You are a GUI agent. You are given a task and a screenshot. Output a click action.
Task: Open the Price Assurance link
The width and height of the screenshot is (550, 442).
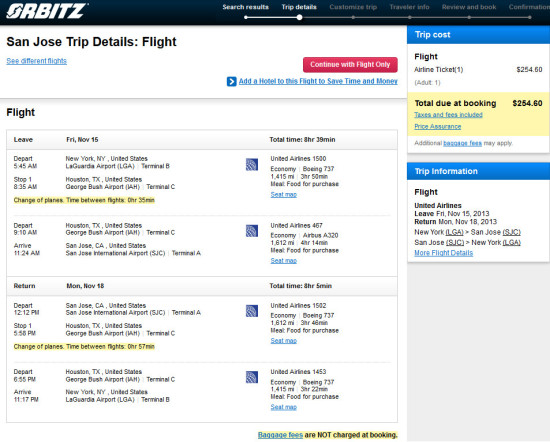(x=437, y=127)
